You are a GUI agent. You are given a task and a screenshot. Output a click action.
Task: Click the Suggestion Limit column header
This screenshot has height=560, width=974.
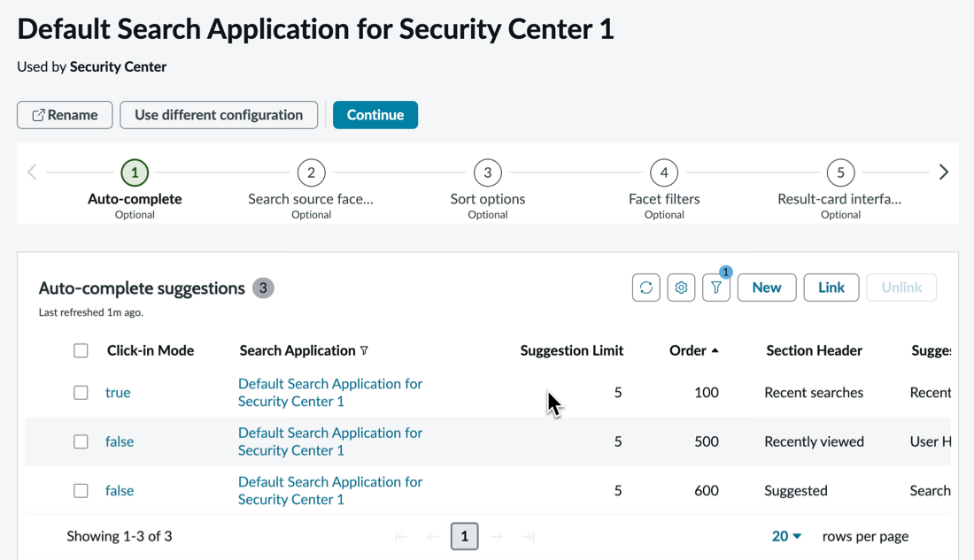[571, 351]
